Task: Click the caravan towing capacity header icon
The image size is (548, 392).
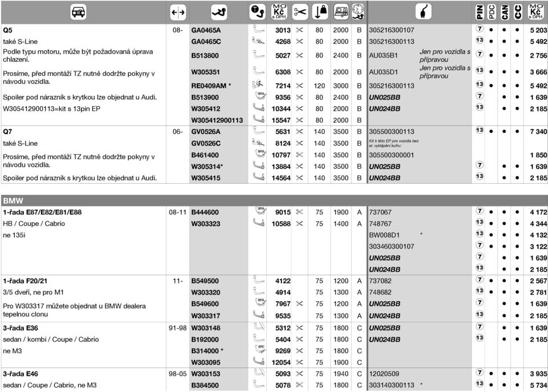Action: click(x=341, y=12)
